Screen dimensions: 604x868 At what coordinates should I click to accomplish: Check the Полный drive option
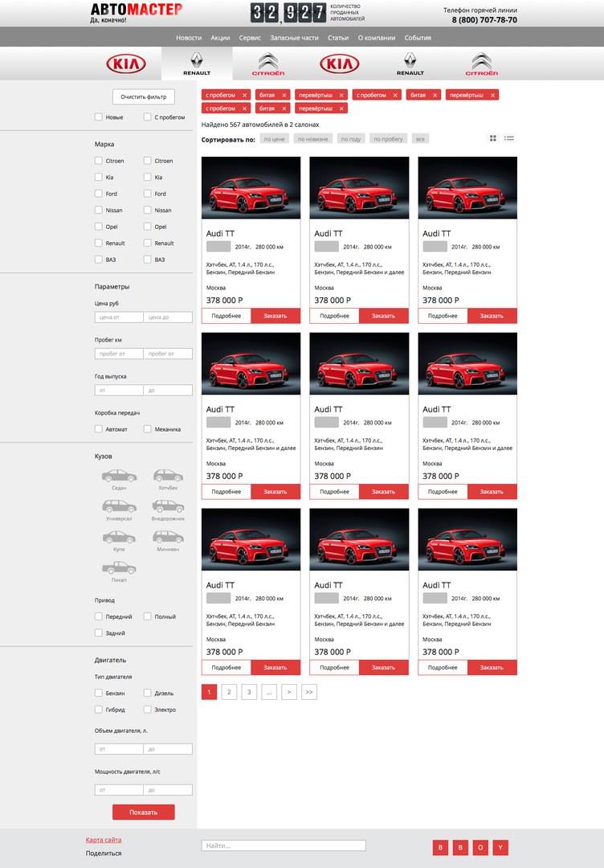point(147,616)
